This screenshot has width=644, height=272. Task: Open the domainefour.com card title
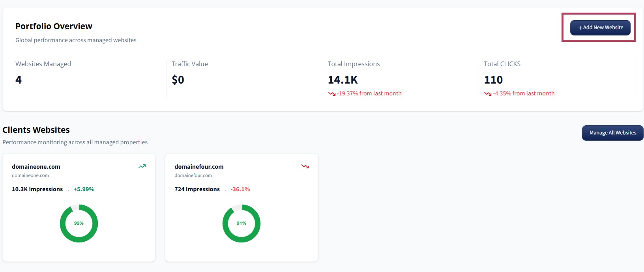coord(199,167)
